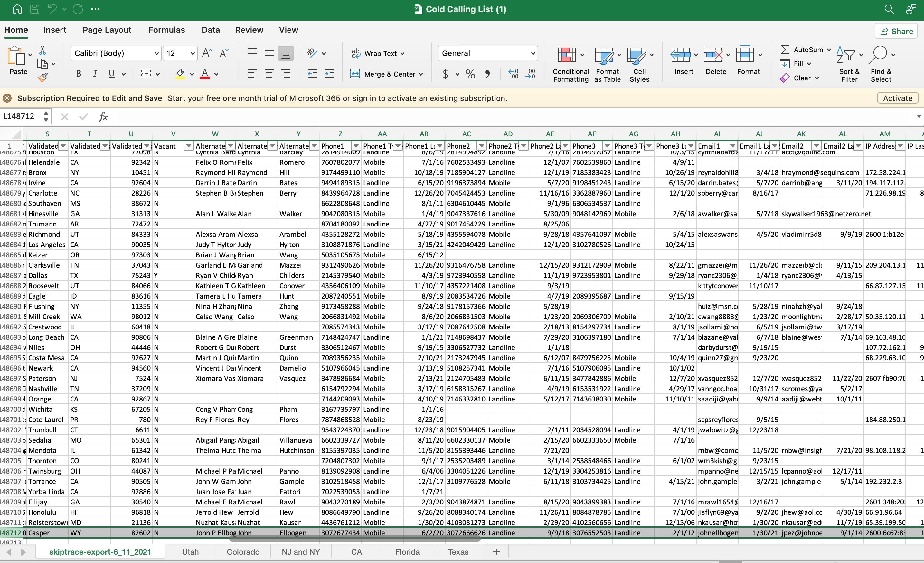This screenshot has width=924, height=563.
Task: Apply the red font color A
Action: coord(205,74)
